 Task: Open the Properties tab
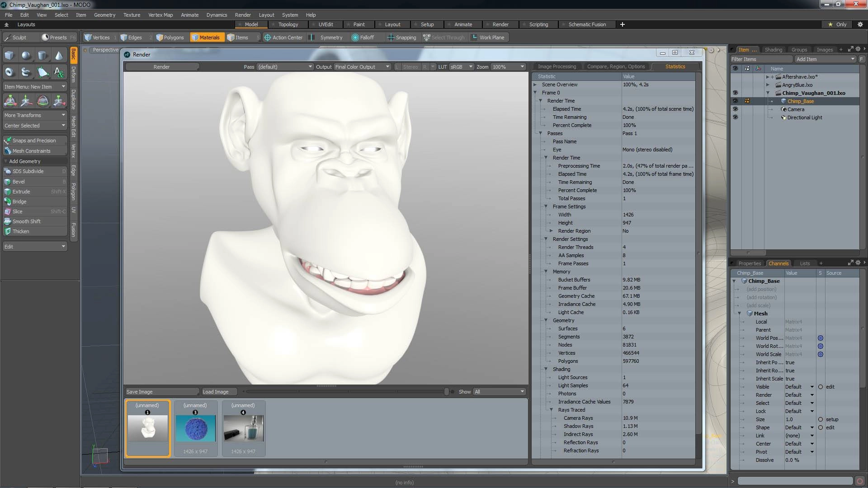749,263
